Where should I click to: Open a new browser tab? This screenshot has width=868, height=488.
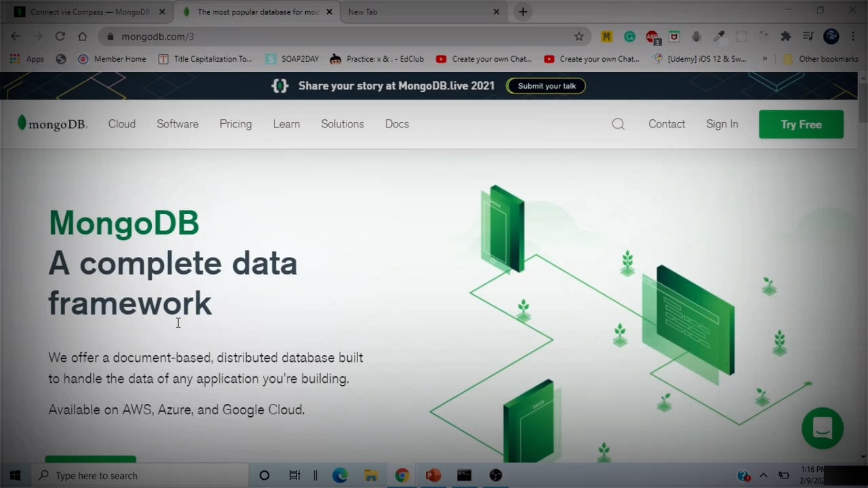(x=523, y=12)
